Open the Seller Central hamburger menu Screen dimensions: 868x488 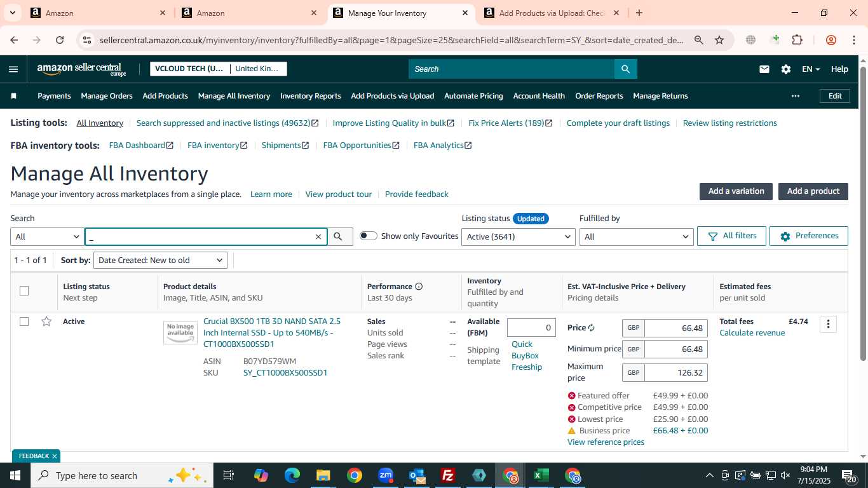pos(13,69)
